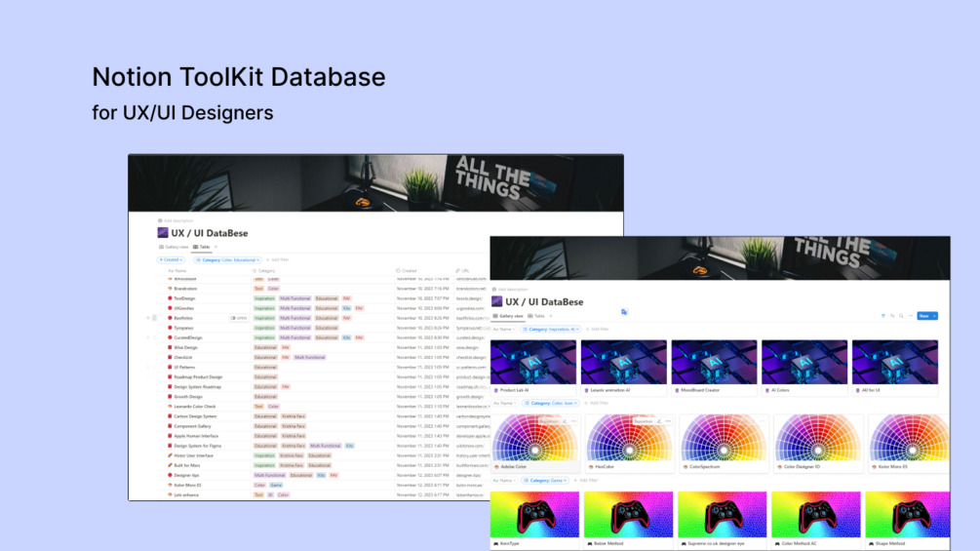Click the gamepad icon on KernType card

pos(496,543)
